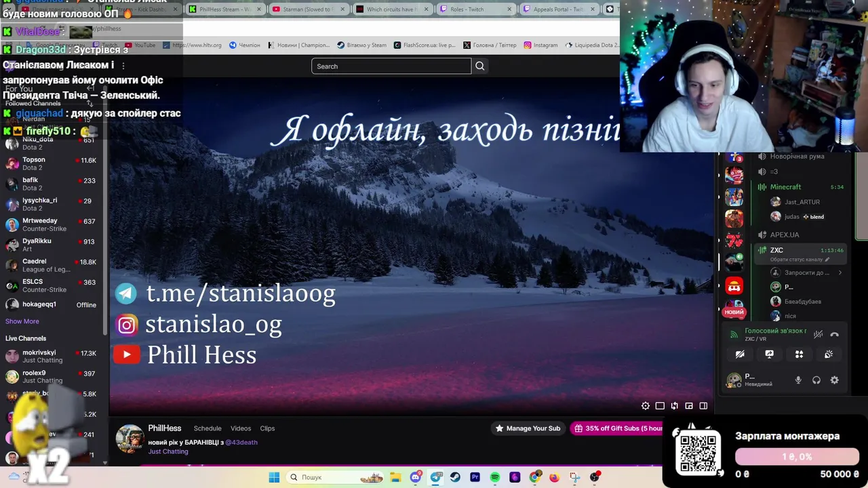Edit channel status Обрати статус каналу
Image resolution: width=868 pixels, height=488 pixels.
point(800,260)
